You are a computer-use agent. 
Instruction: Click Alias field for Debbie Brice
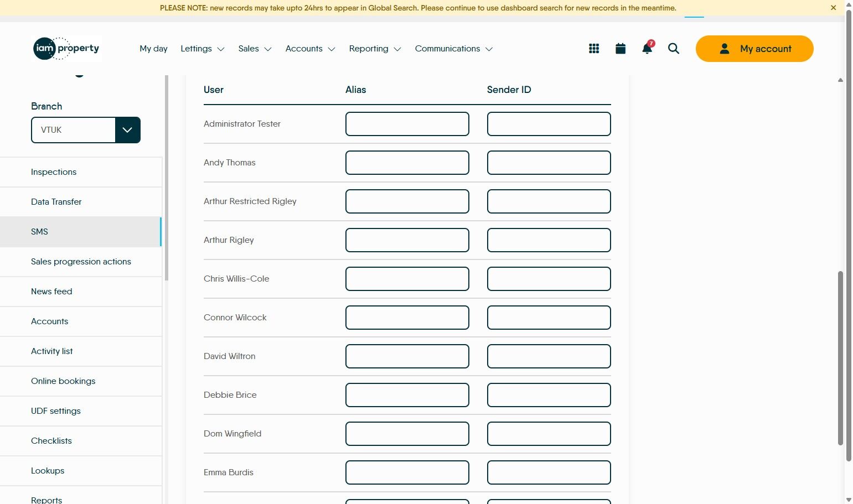[x=407, y=395]
